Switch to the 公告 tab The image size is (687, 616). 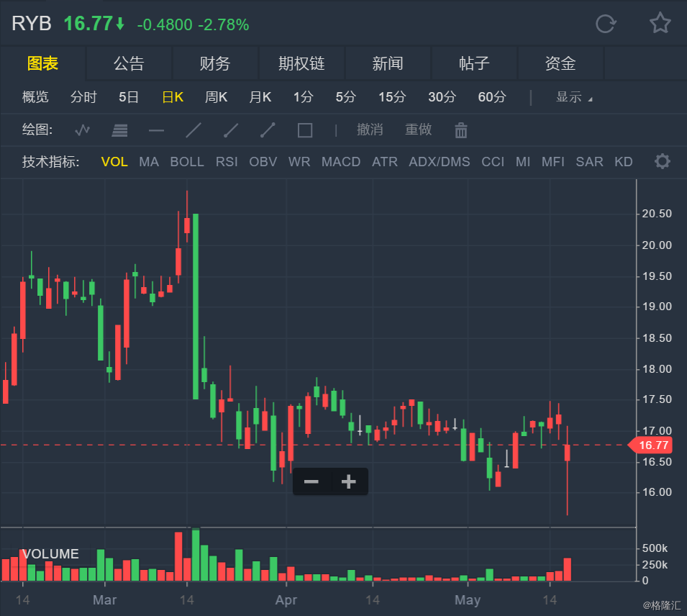(x=129, y=63)
